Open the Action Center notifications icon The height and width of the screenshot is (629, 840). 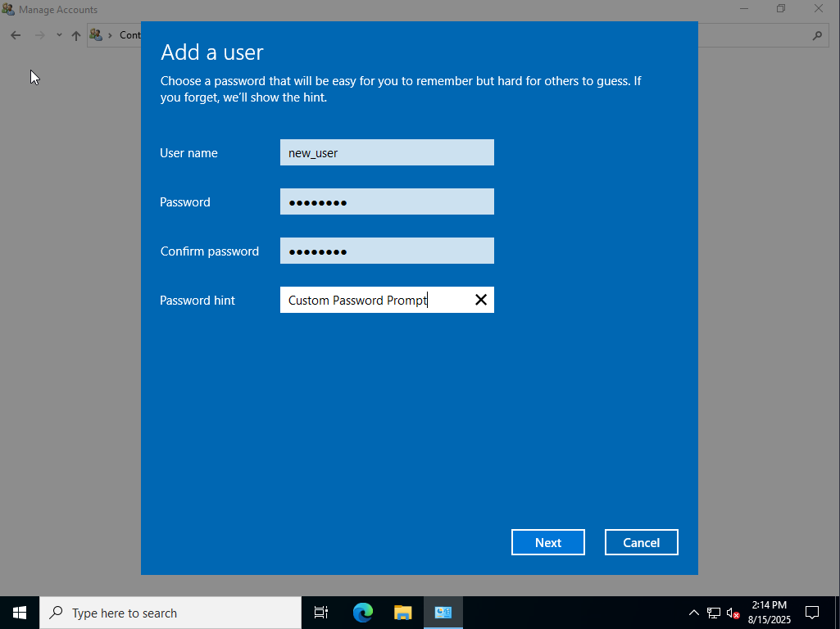pyautogui.click(x=812, y=613)
